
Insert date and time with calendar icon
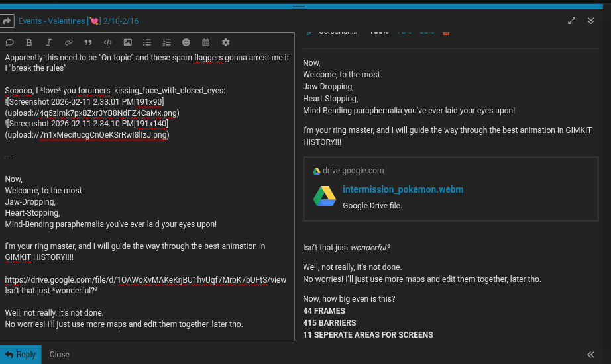pos(206,42)
